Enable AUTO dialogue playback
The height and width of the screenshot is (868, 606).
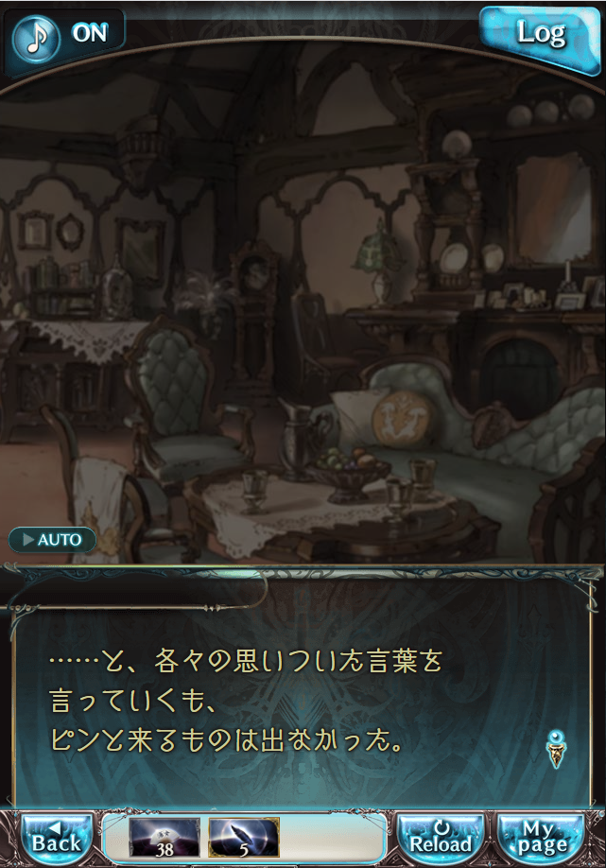(53, 539)
